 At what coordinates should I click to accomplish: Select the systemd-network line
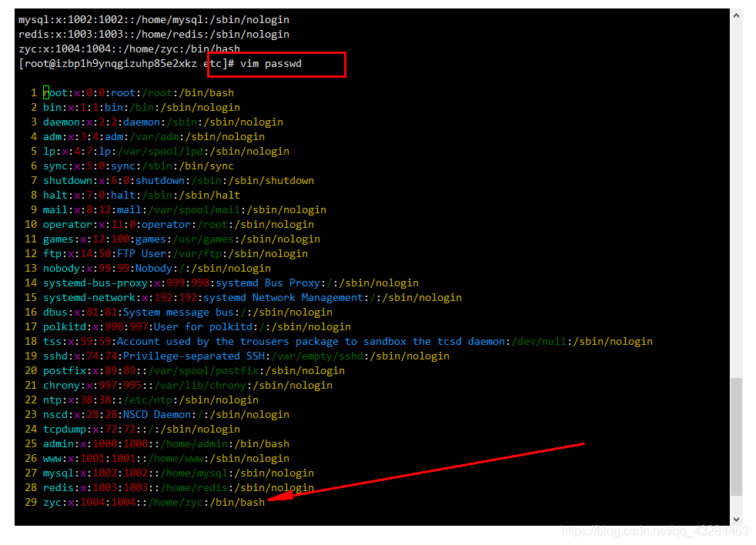[253, 298]
